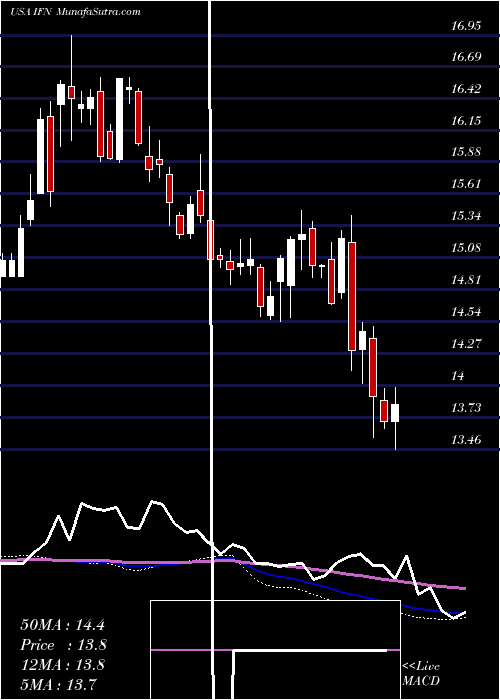Click the tall red candlestick dropping to 14.27
Viewport: 500px width, 700px height.
tap(352, 296)
